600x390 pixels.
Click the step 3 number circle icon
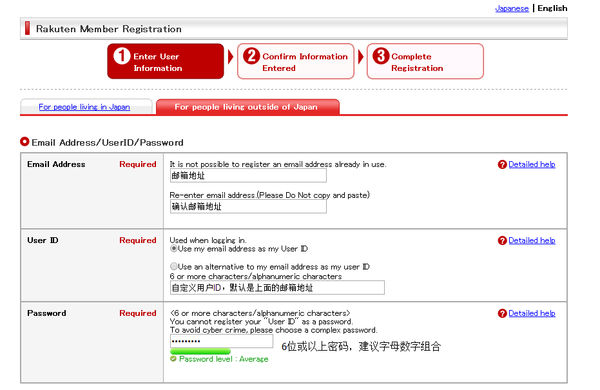pos(381,56)
